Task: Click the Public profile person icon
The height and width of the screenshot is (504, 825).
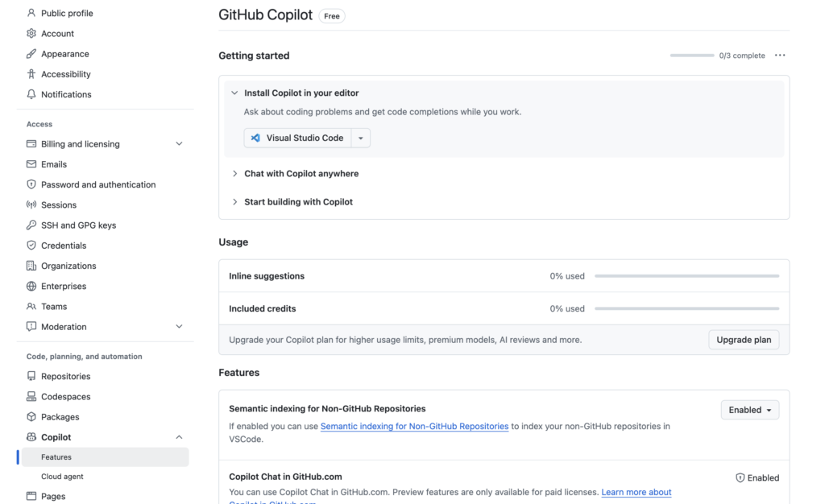Action: pos(31,13)
